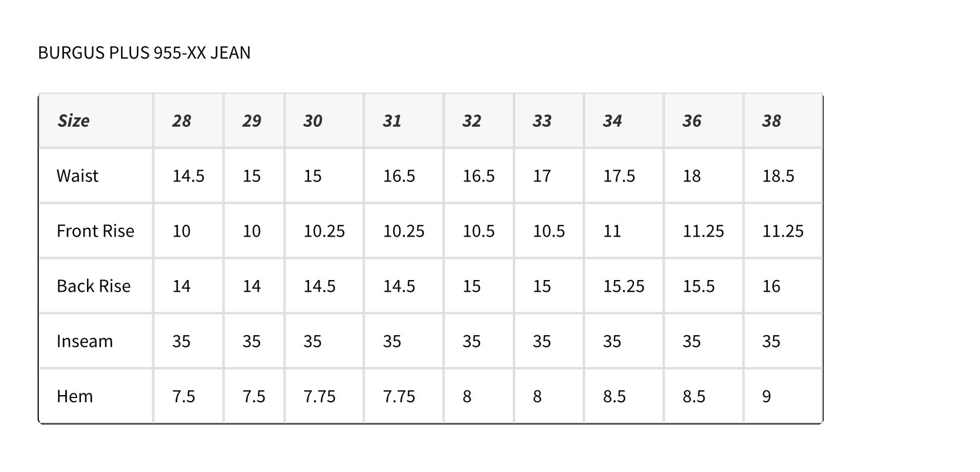Select the front rise value 11
Screen dimensions: 980x472
(x=612, y=231)
